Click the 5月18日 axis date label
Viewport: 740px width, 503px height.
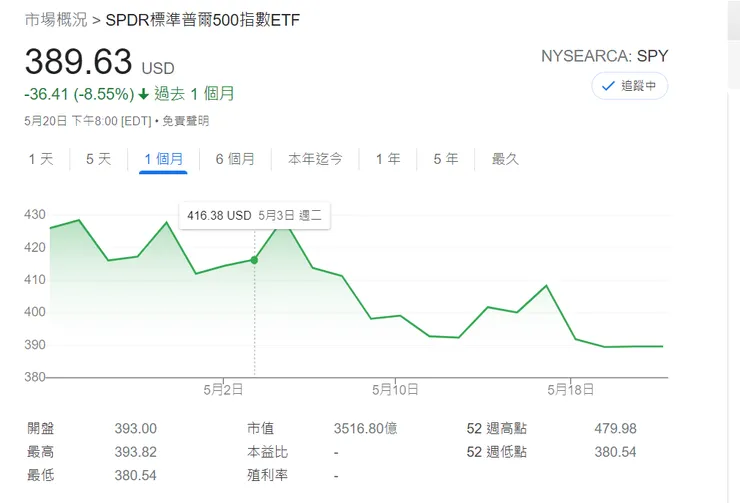[x=571, y=390]
